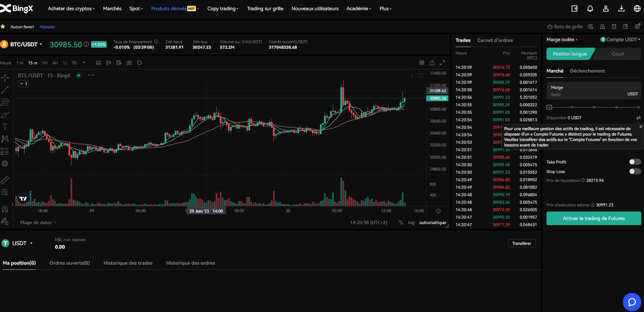Viewport: 644px width, 312px height.
Task: Open the Compte USDT account selector
Action: 620,40
